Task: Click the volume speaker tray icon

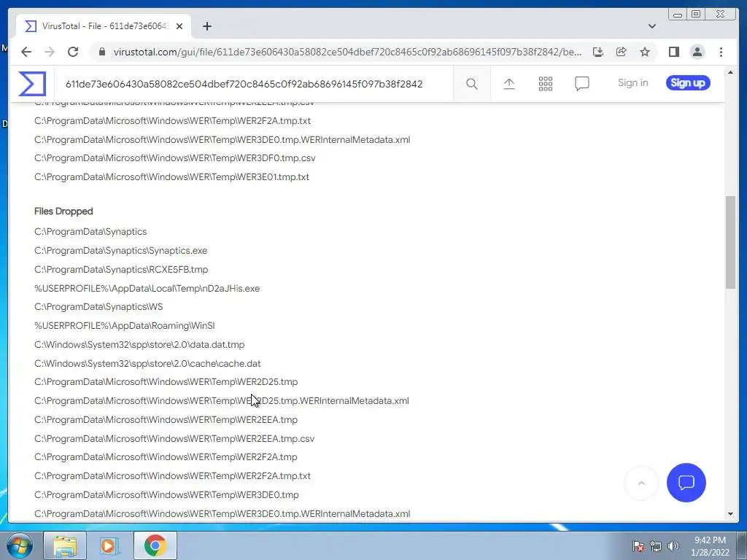Action: pos(673,546)
